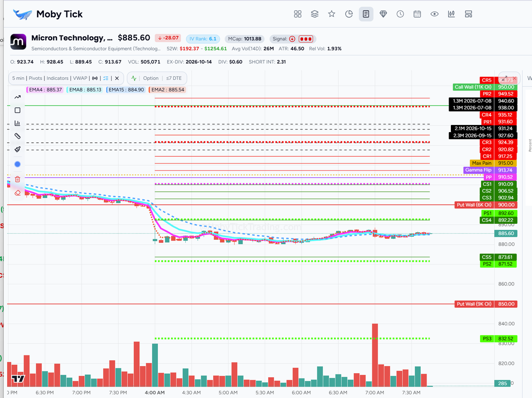Click the EMA2 : 885.54 legend tag
Image resolution: width=532 pixels, height=398 pixels.
pos(167,90)
